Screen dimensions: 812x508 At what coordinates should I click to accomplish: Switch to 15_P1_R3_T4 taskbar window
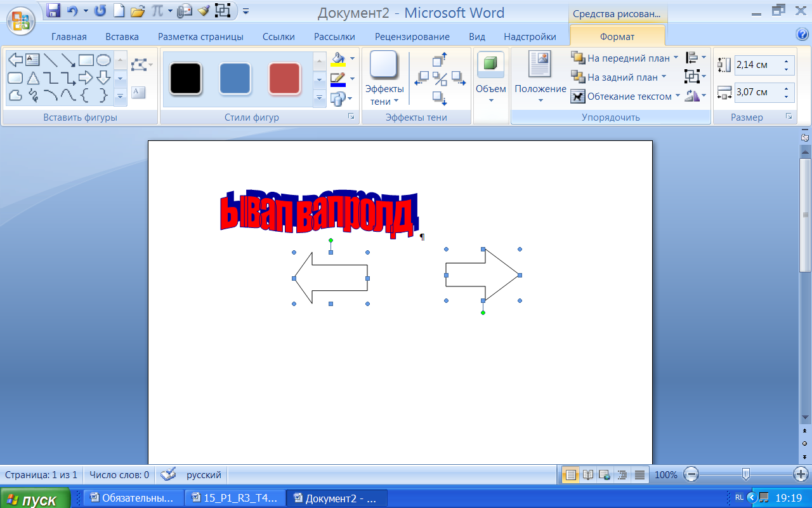[x=234, y=498]
